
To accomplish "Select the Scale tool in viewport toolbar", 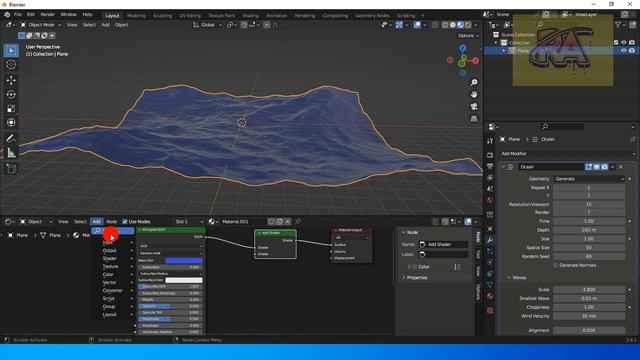I will pos(11,109).
